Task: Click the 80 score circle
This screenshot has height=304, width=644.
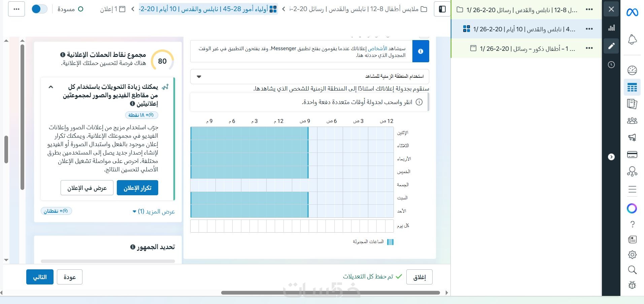Action: 162,61
